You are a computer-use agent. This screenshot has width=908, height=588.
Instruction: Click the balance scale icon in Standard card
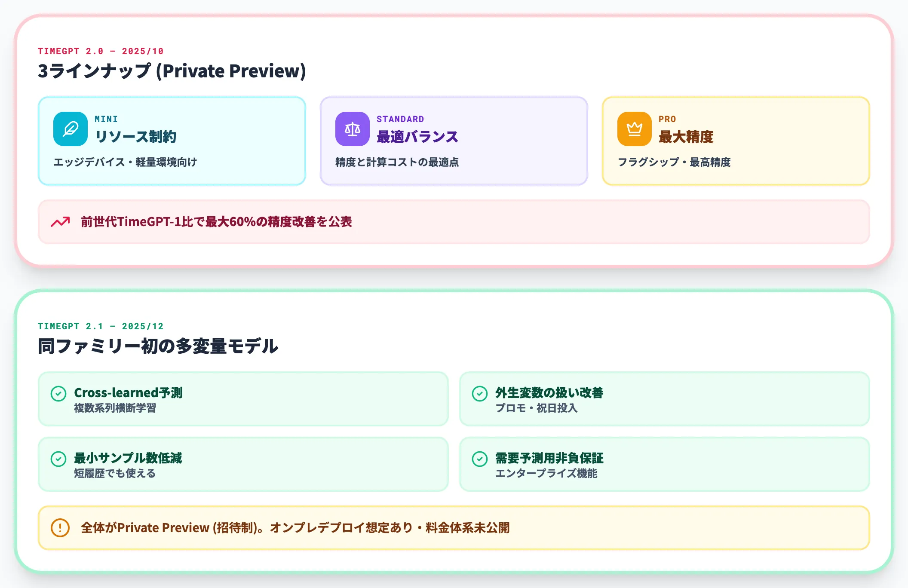tap(353, 129)
